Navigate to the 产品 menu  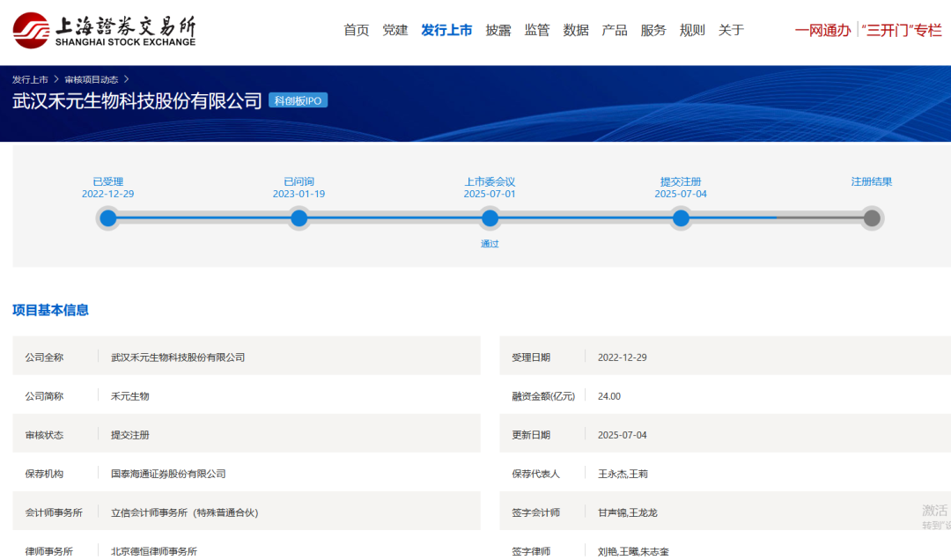tap(615, 30)
